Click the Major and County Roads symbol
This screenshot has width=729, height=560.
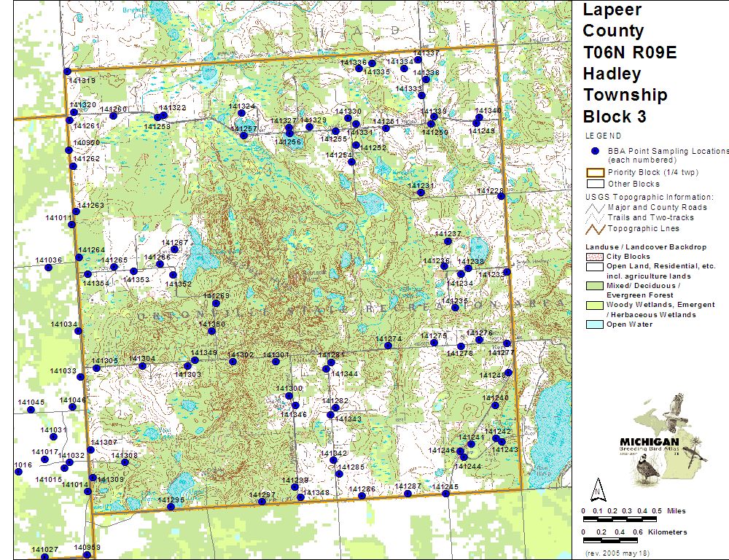coord(595,207)
